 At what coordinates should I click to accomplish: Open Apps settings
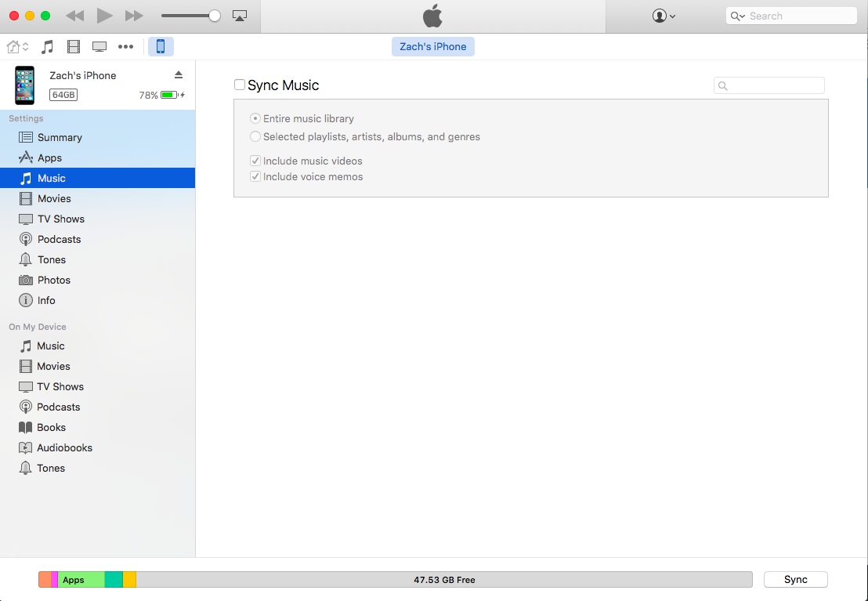coord(97,157)
